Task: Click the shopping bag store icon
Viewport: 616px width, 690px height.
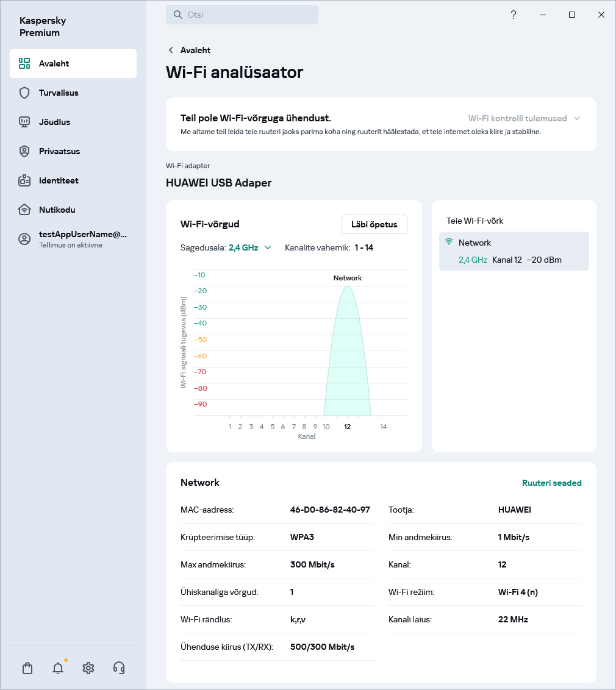Action: pyautogui.click(x=27, y=668)
